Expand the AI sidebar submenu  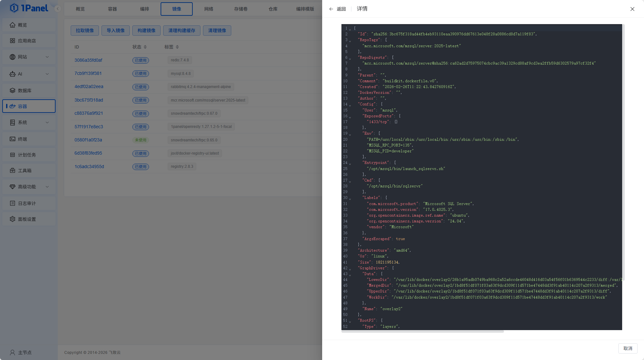click(47, 74)
